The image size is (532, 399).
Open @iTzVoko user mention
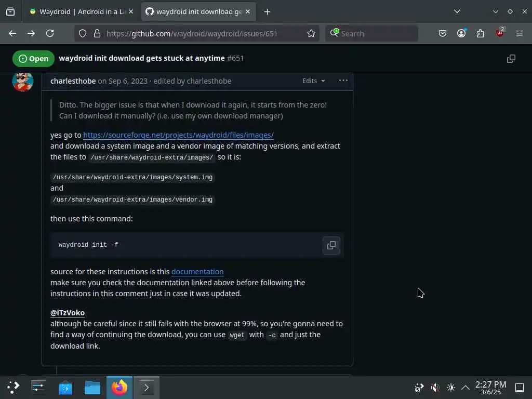(68, 313)
